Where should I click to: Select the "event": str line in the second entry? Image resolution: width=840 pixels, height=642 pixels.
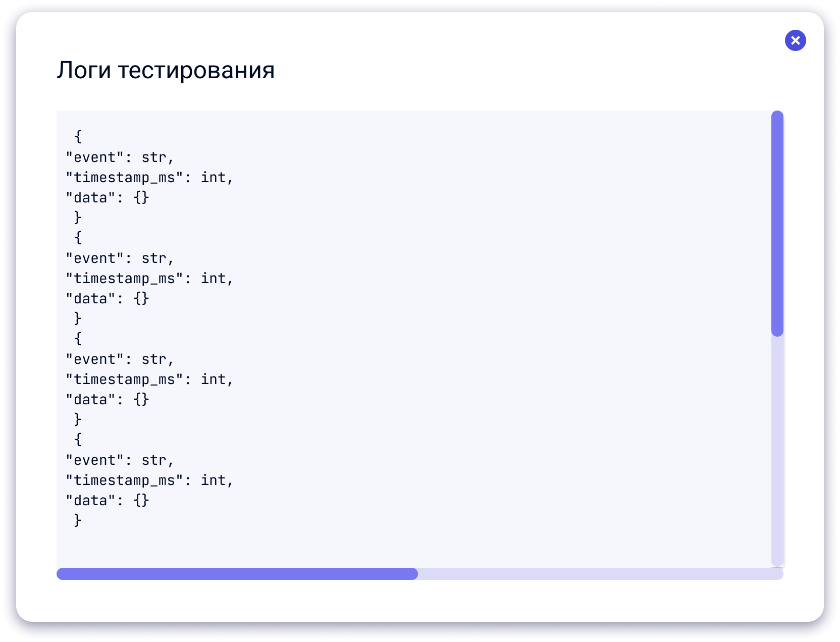pyautogui.click(x=120, y=258)
